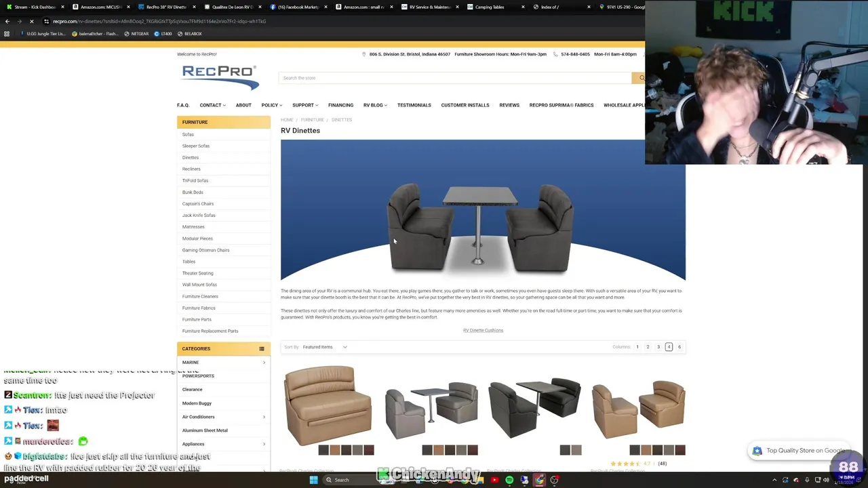Select the last swatch under fourth product

tap(680, 450)
